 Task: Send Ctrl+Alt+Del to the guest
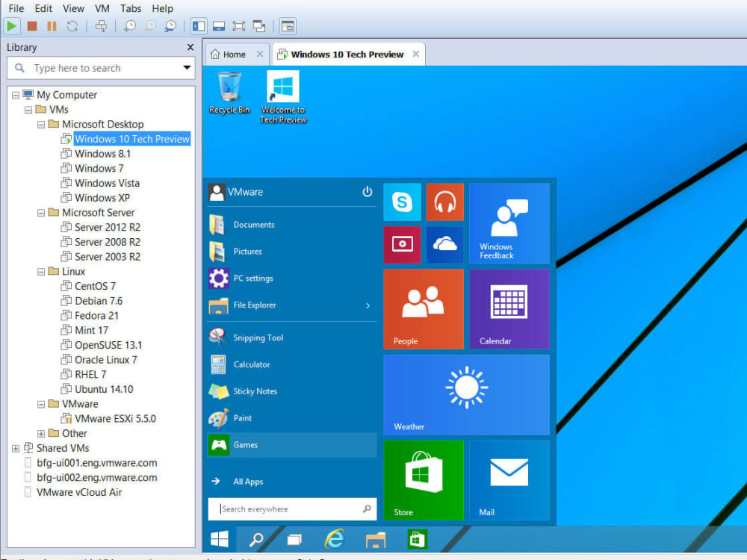101,25
